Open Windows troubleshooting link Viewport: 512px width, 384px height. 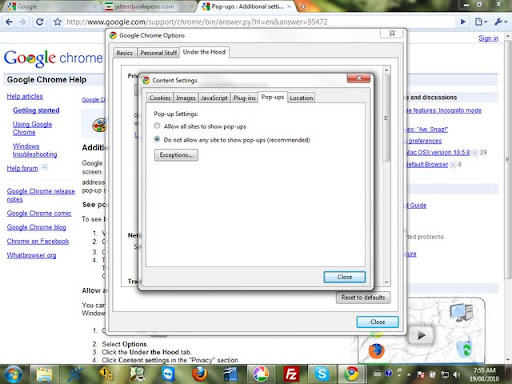pyautogui.click(x=35, y=150)
